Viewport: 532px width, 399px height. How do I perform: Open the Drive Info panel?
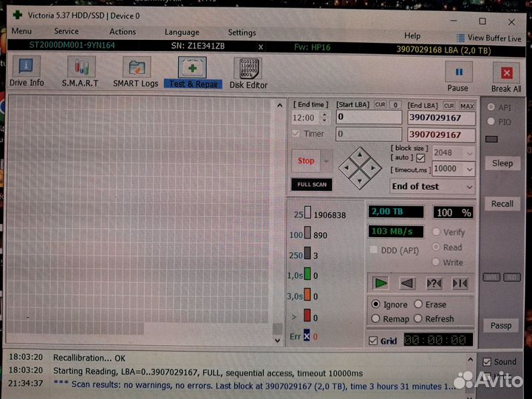click(27, 72)
